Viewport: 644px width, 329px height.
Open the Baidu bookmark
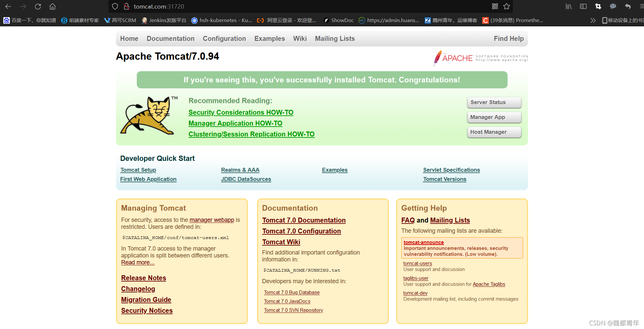tap(30, 20)
